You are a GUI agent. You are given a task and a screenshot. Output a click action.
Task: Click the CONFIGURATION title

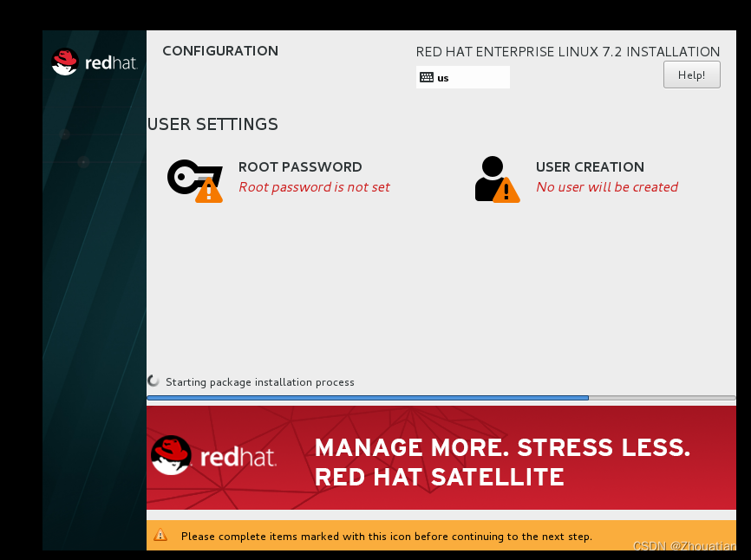(220, 51)
